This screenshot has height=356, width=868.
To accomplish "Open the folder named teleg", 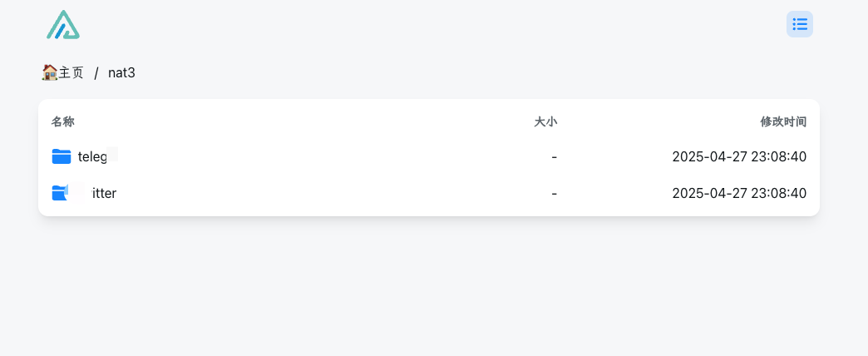I will coord(92,156).
